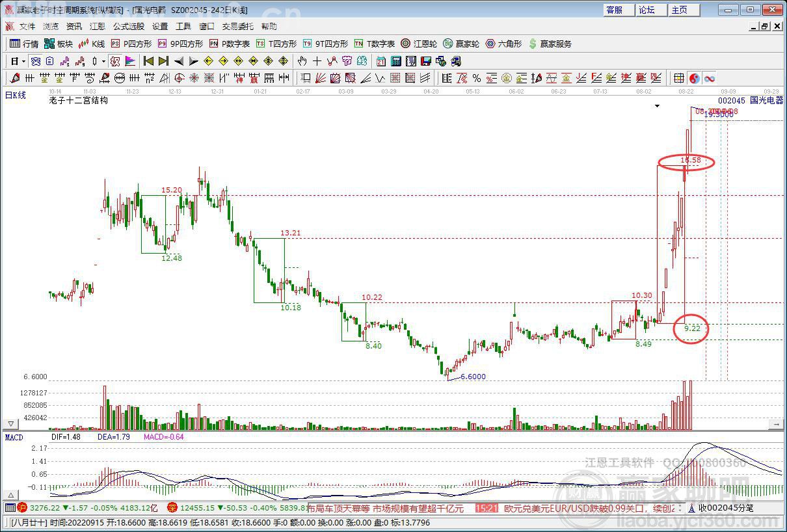Viewport: 787px width, 532px height.
Task: Toggle the color flag chart button
Action: 130,61
